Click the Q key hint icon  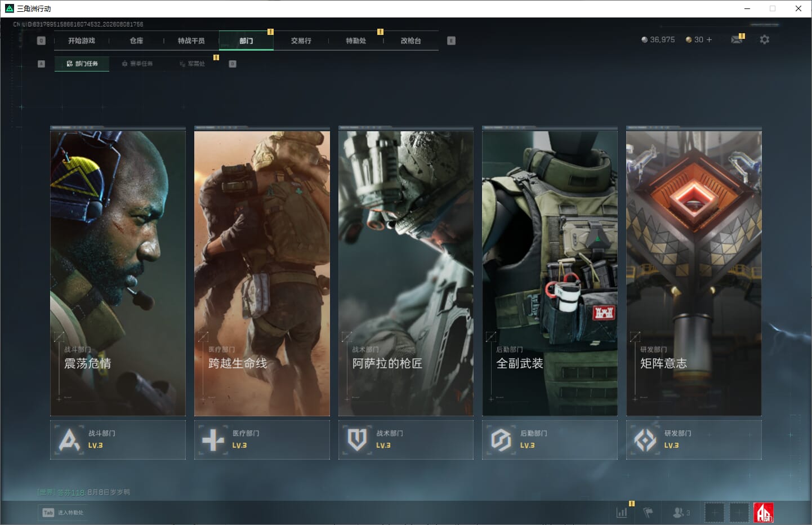point(41,41)
